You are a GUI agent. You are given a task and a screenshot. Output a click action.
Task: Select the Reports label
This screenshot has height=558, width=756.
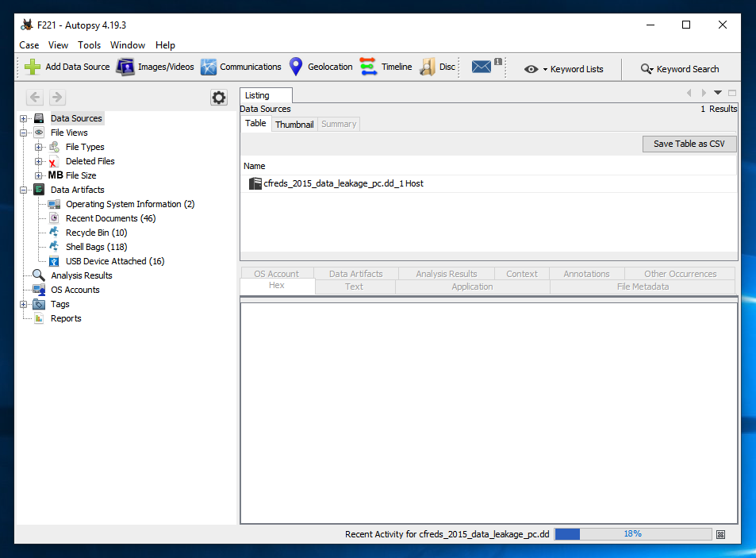pos(66,318)
